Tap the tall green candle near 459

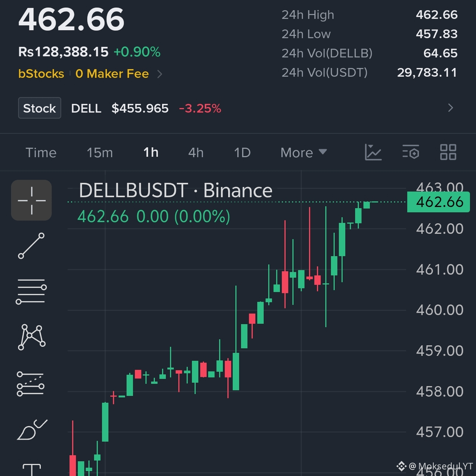tap(236, 371)
